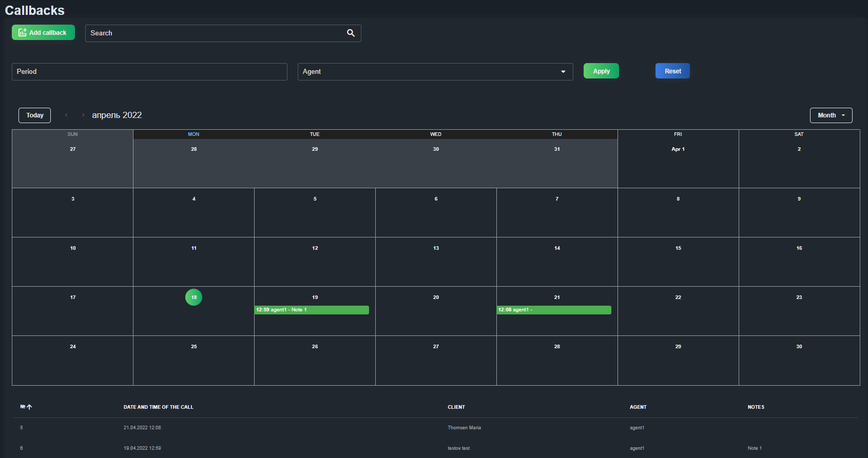Expand the Month view dropdown
The height and width of the screenshot is (458, 868).
831,115
